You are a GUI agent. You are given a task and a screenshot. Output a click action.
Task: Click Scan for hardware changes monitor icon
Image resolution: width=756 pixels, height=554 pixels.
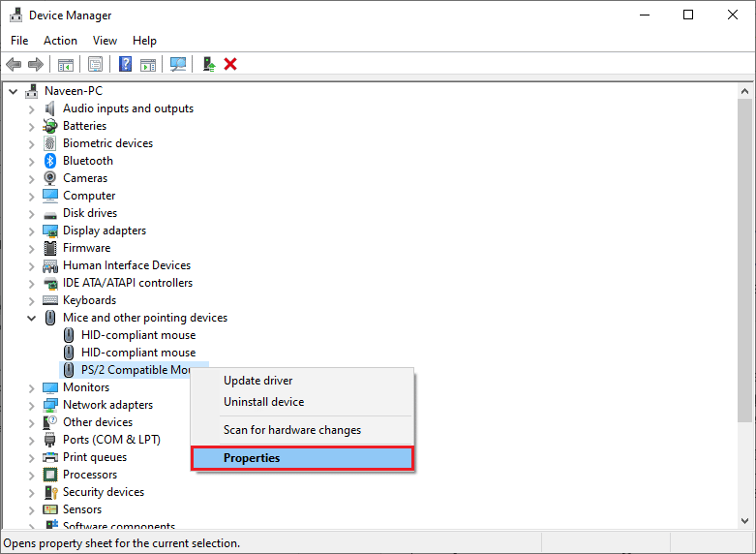178,64
